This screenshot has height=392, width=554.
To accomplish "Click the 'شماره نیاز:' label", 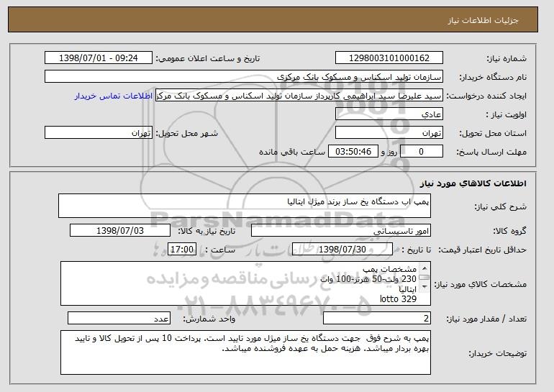I will pyautogui.click(x=507, y=58).
